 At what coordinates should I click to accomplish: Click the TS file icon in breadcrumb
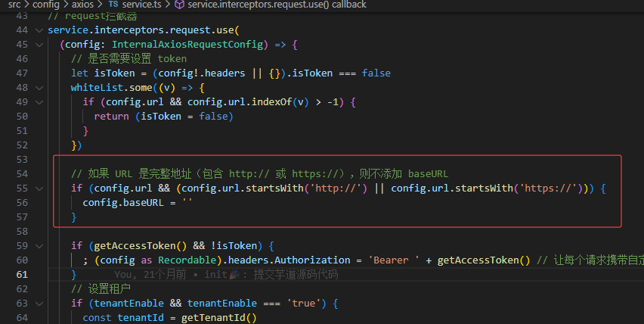(x=113, y=5)
